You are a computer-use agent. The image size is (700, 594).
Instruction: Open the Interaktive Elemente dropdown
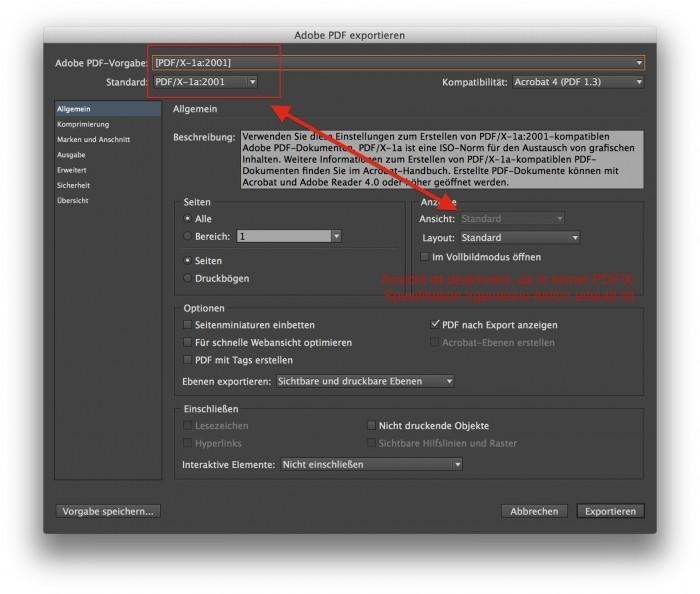pos(371,465)
